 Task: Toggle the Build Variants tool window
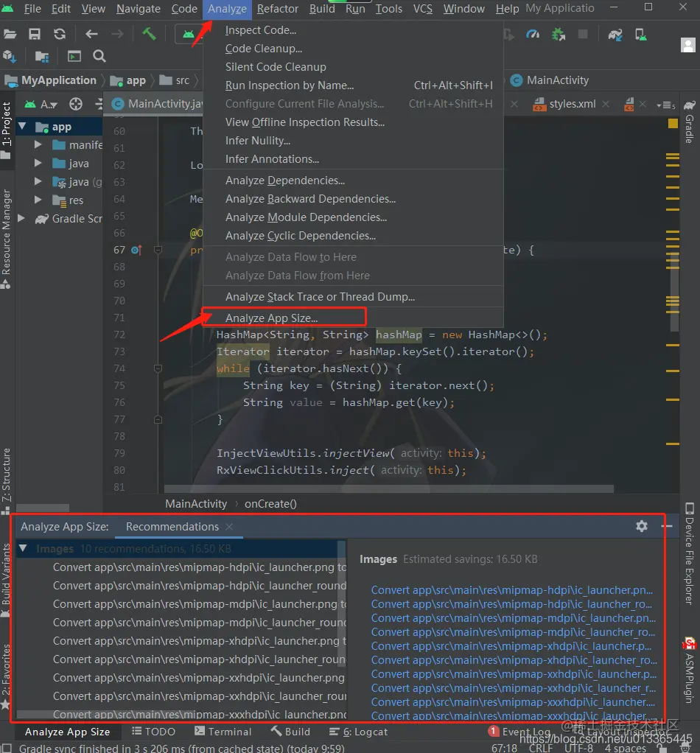point(6,580)
